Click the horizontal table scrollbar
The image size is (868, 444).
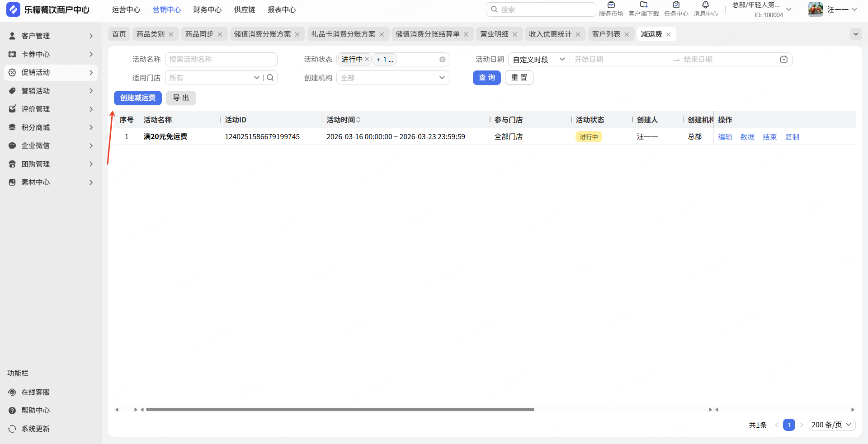(x=340, y=410)
